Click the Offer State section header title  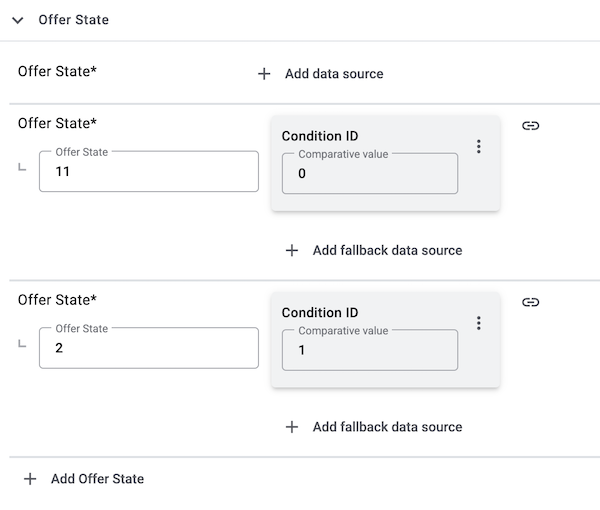tap(73, 20)
